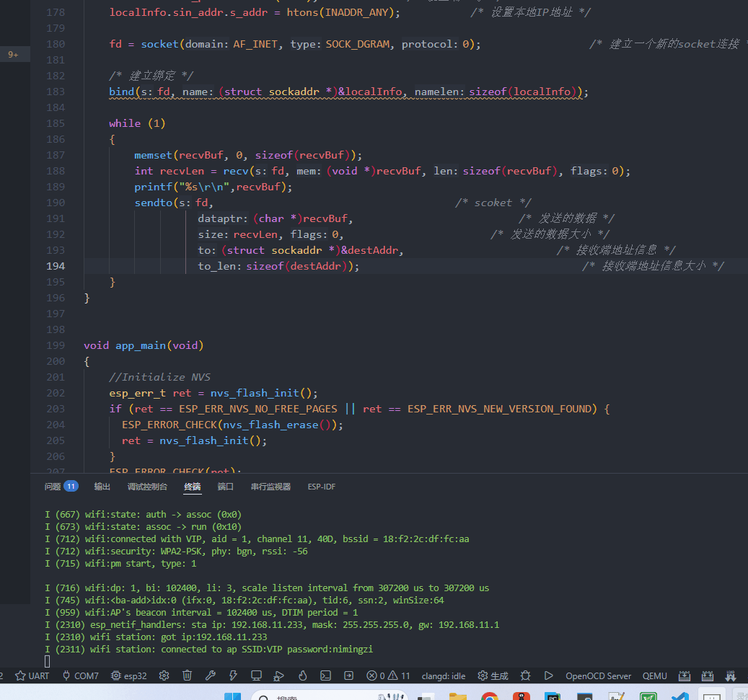Open the 调试控制台 tab
This screenshot has height=700, width=748.
(147, 487)
